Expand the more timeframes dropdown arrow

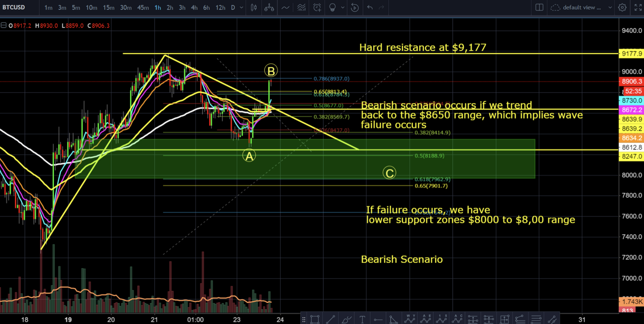click(x=242, y=8)
